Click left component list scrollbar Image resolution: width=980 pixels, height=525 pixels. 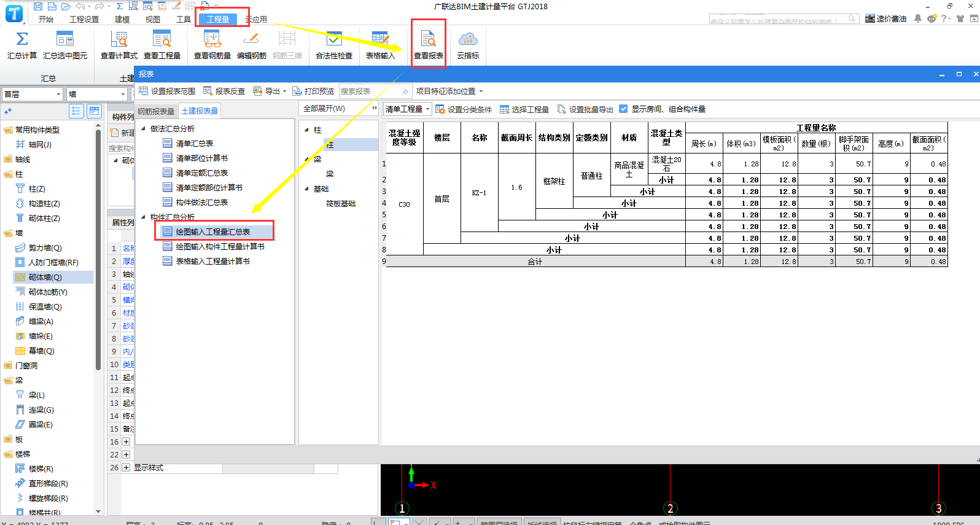pos(98,249)
